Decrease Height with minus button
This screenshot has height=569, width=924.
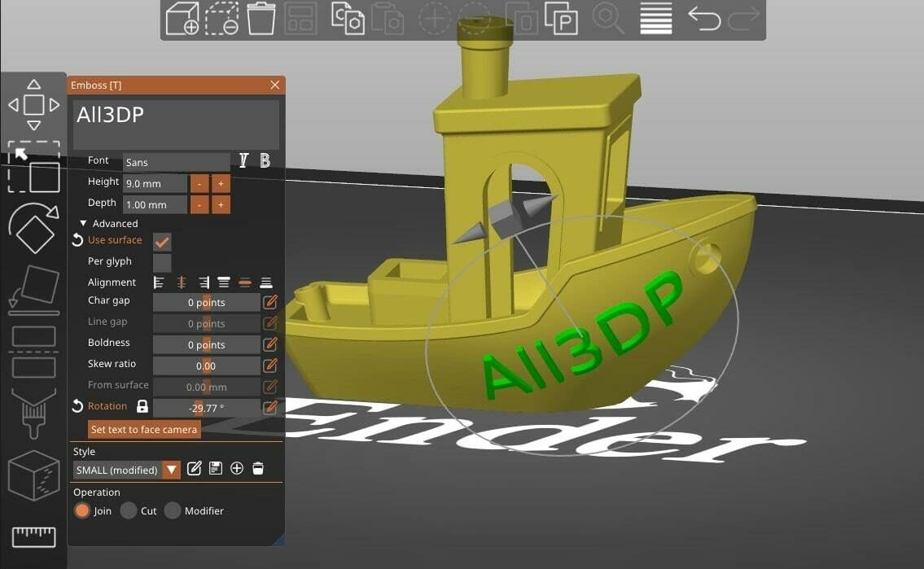pyautogui.click(x=199, y=184)
